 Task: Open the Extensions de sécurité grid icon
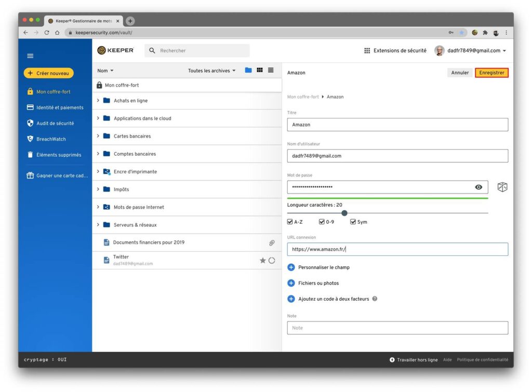pyautogui.click(x=367, y=51)
